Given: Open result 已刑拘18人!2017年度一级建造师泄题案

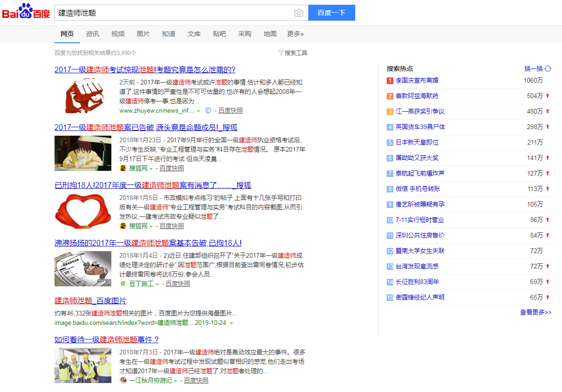Looking at the screenshot, I should tap(153, 184).
